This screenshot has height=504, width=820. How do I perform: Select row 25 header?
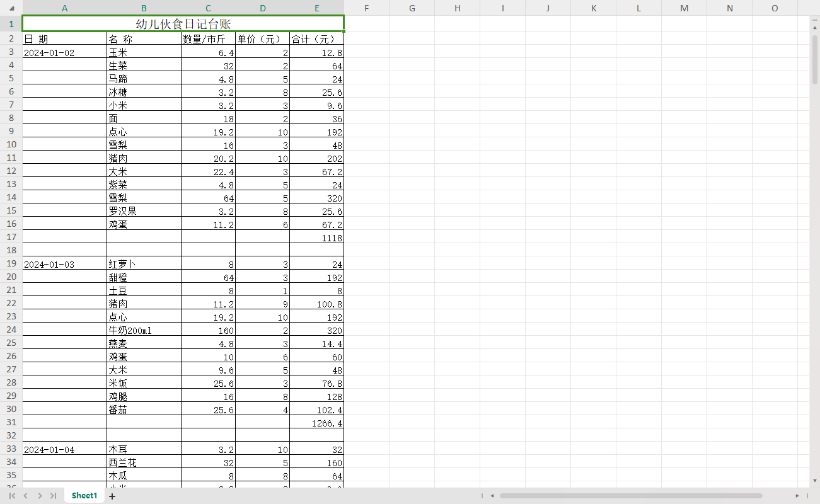click(x=11, y=343)
